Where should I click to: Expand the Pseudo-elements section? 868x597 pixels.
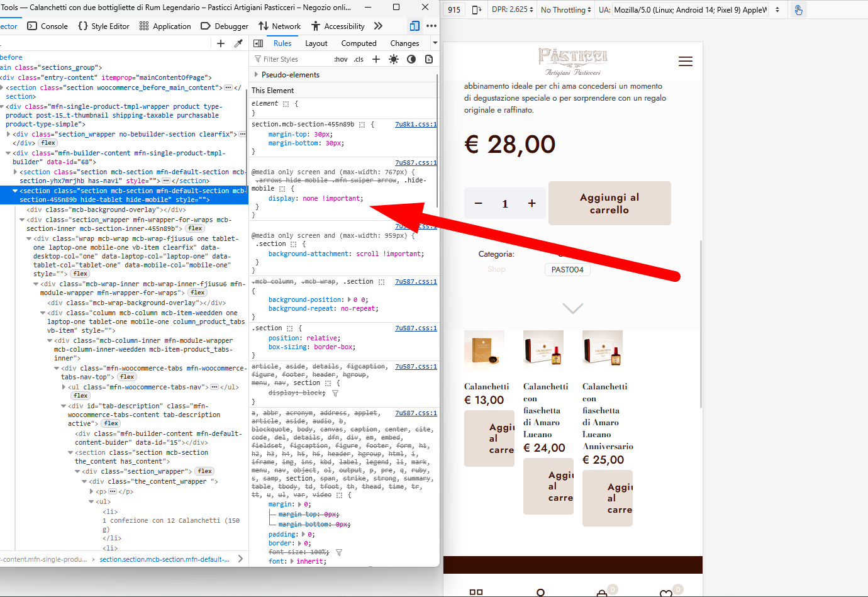[257, 75]
